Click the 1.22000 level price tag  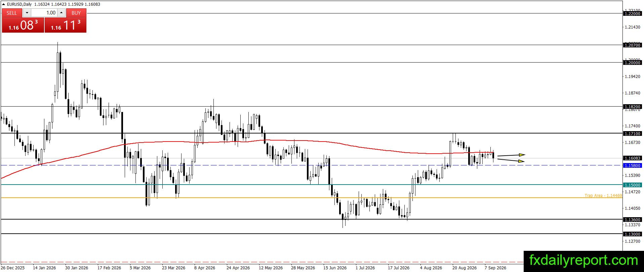point(632,14)
